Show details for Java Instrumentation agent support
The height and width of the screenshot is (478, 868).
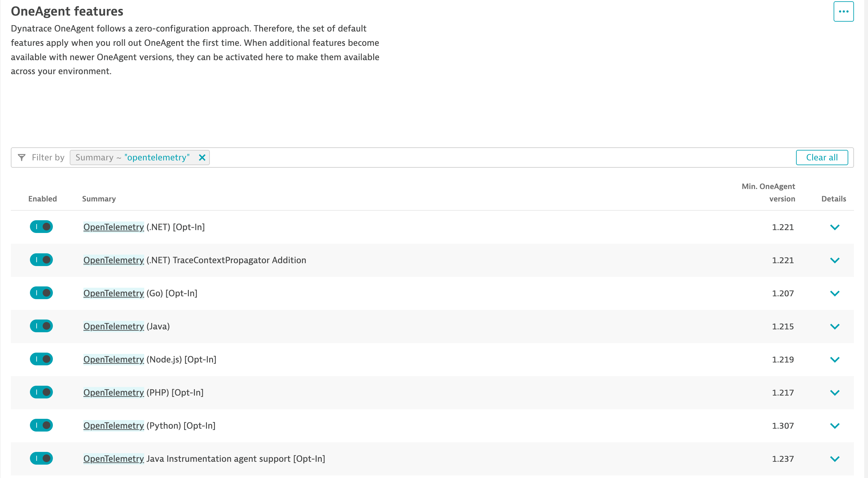pos(834,459)
